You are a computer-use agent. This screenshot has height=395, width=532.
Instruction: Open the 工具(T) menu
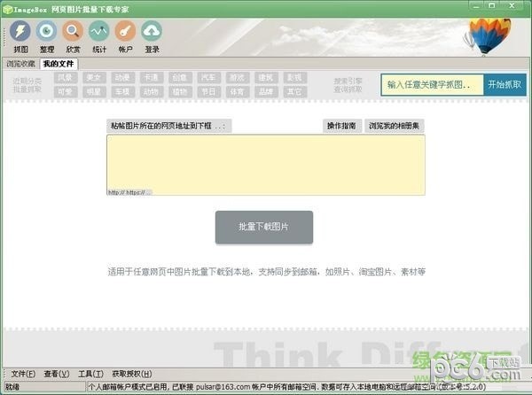[x=90, y=374]
